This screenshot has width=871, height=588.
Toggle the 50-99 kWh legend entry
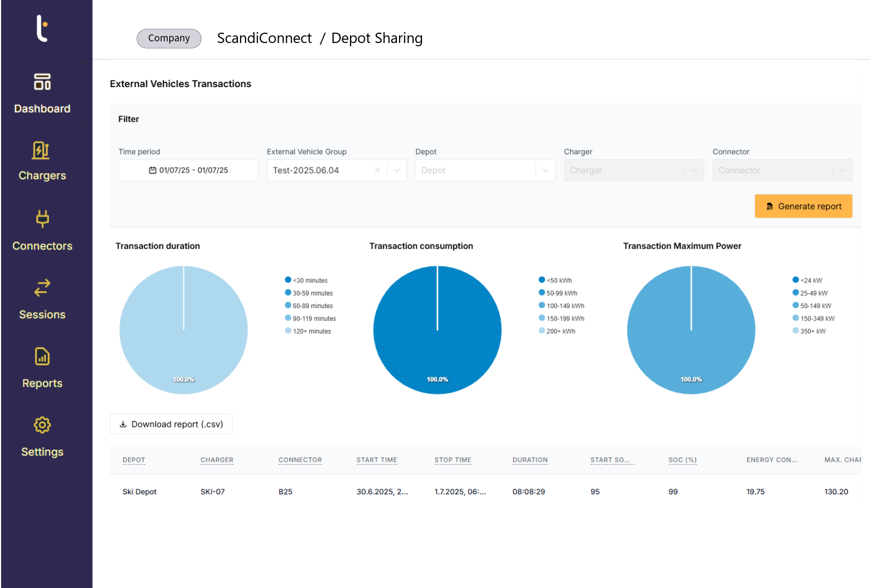(561, 293)
